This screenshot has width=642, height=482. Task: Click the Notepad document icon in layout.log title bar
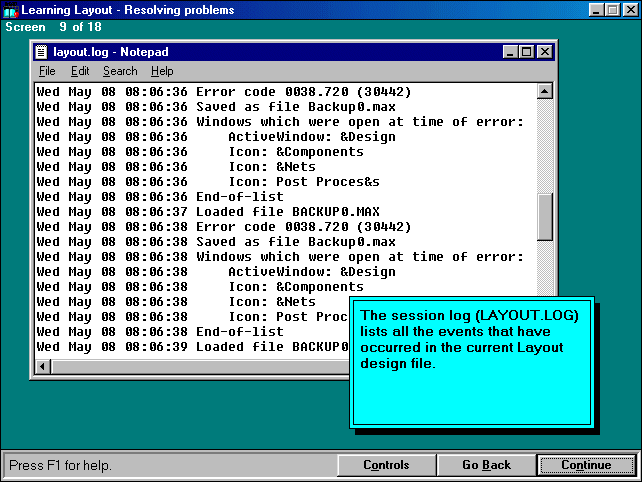tap(42, 51)
